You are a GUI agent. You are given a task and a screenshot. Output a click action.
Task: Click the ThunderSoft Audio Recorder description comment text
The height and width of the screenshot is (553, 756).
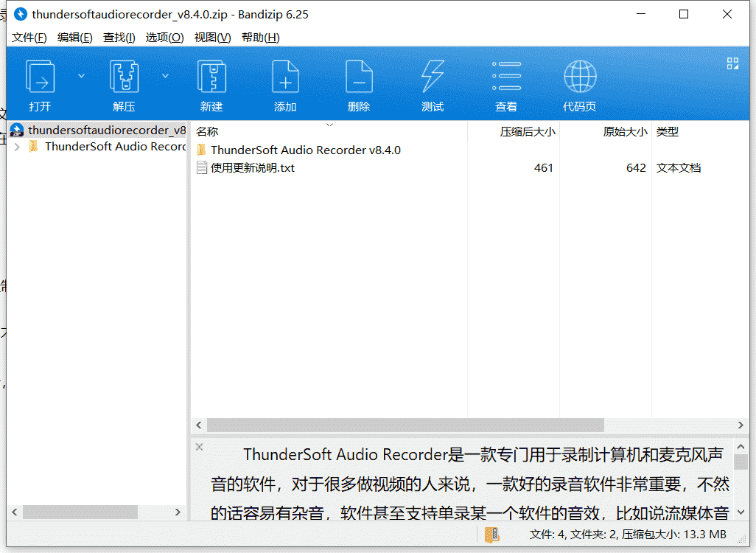coord(469,483)
